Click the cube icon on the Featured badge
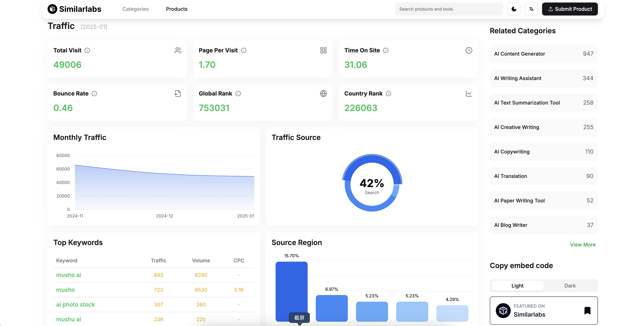 pos(503,311)
